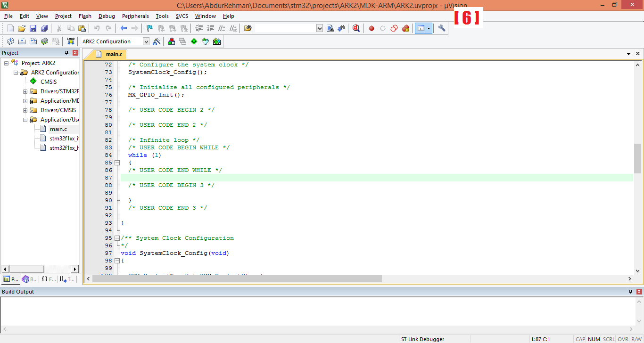Viewport: 644px width, 343px height.
Task: Kill all breakpoints in program
Action: 405,28
